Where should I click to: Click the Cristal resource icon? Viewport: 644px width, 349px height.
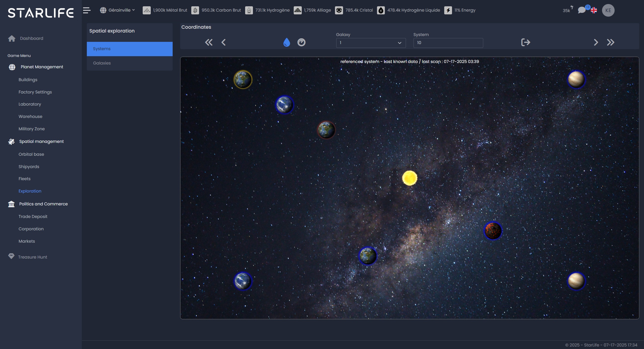tap(339, 10)
